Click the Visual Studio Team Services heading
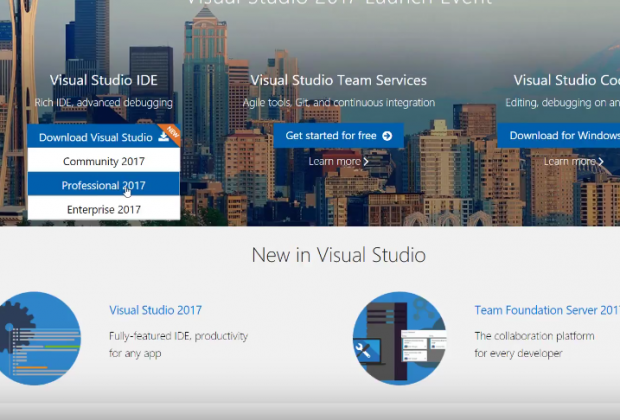The height and width of the screenshot is (420, 620). (x=338, y=80)
